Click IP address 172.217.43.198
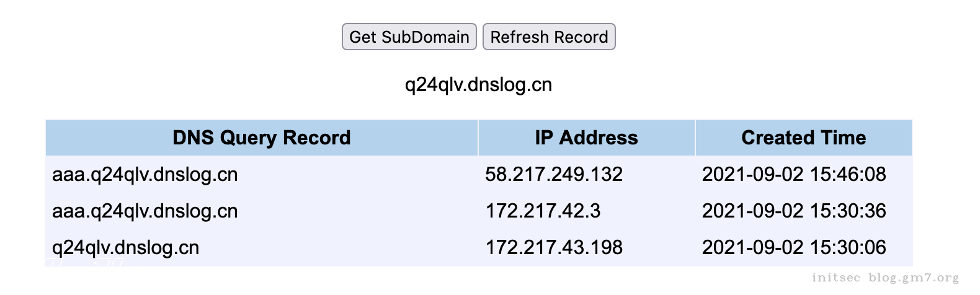Screen dimensions: 980x295 (554, 247)
